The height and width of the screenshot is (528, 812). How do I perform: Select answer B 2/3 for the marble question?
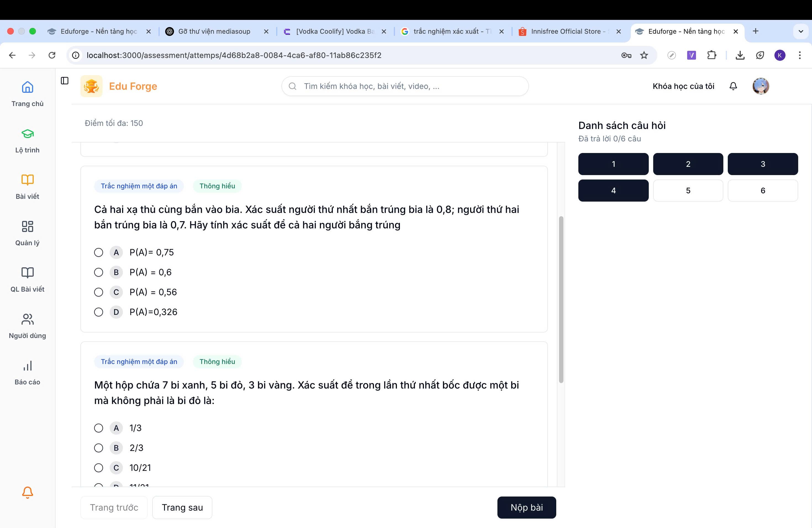99,448
